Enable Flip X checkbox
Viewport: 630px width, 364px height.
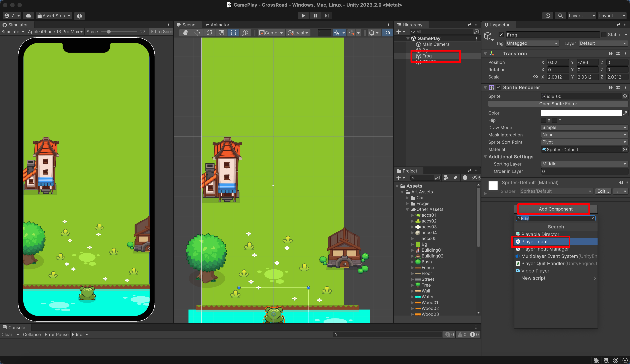[543, 120]
